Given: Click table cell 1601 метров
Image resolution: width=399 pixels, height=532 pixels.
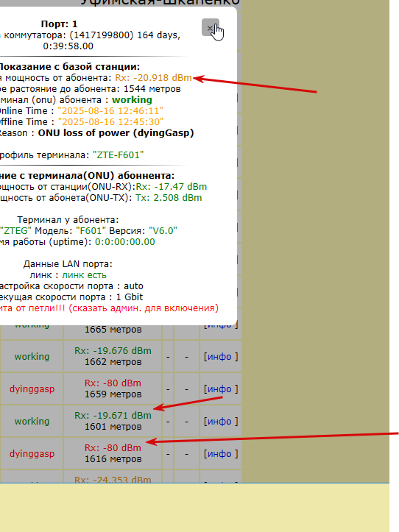Looking at the screenshot, I should [x=113, y=427].
